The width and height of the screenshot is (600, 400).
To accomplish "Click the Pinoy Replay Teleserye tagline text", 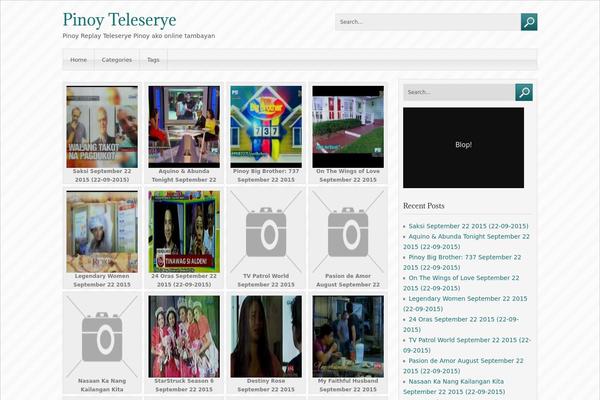I will [x=139, y=36].
